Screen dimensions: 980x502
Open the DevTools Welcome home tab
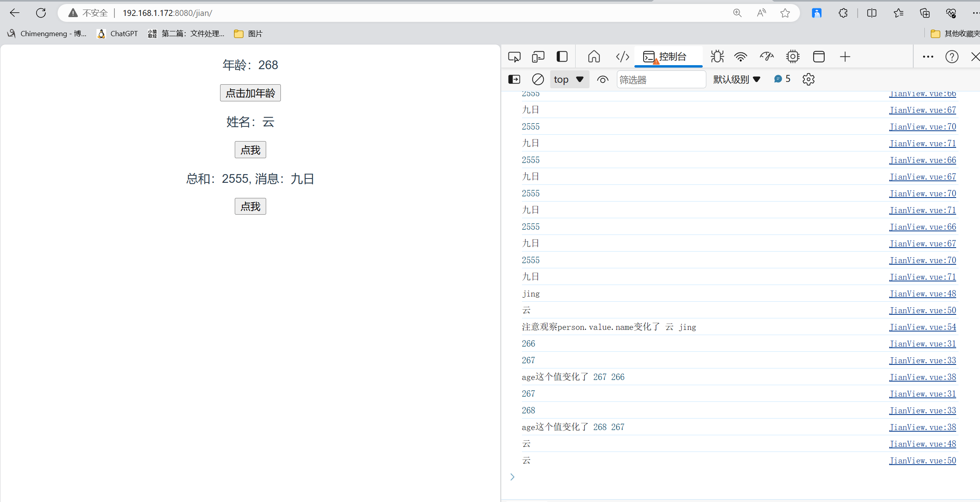tap(594, 57)
